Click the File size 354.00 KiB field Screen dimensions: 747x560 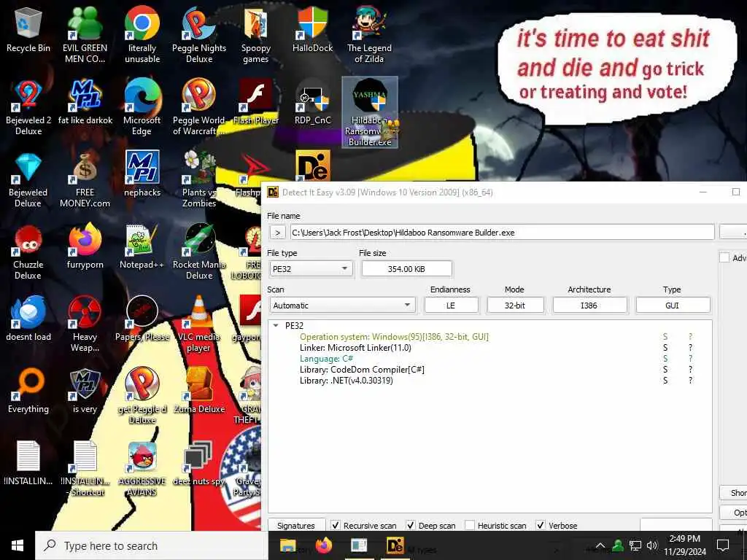tap(406, 268)
